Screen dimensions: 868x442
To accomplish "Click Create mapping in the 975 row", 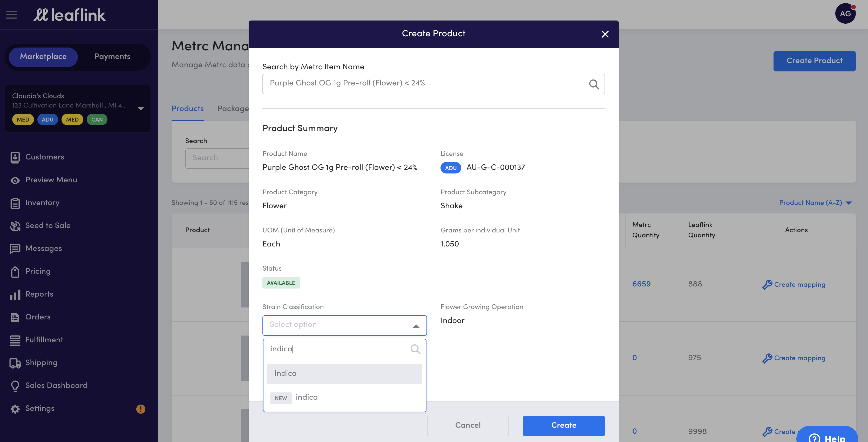I will point(799,358).
